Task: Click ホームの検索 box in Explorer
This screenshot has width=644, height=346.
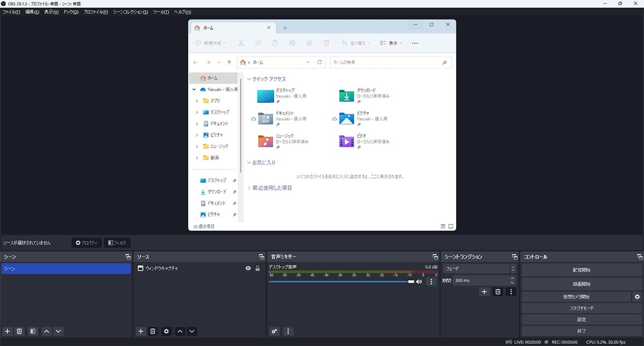Action: 391,62
